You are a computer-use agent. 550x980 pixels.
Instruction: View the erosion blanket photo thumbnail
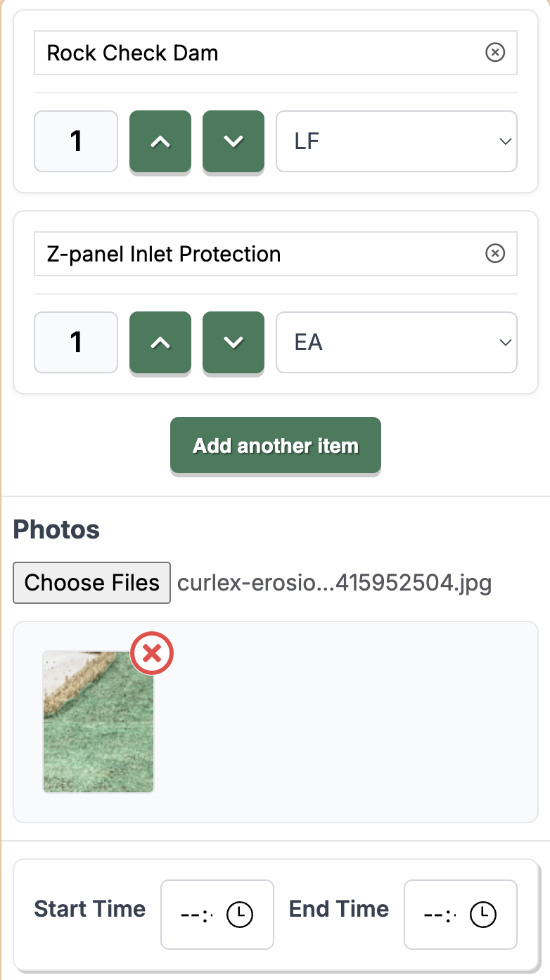coord(98,722)
